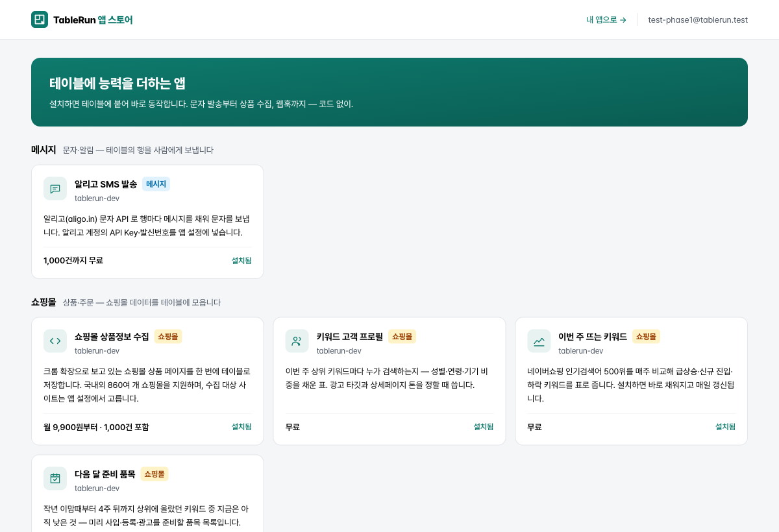Click the 쇼핑몰 section heading

[43, 302]
